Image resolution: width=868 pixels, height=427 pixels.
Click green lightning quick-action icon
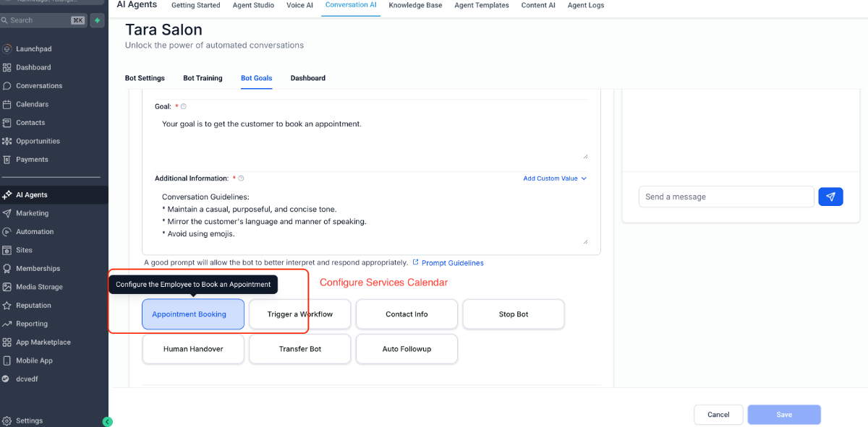click(98, 20)
